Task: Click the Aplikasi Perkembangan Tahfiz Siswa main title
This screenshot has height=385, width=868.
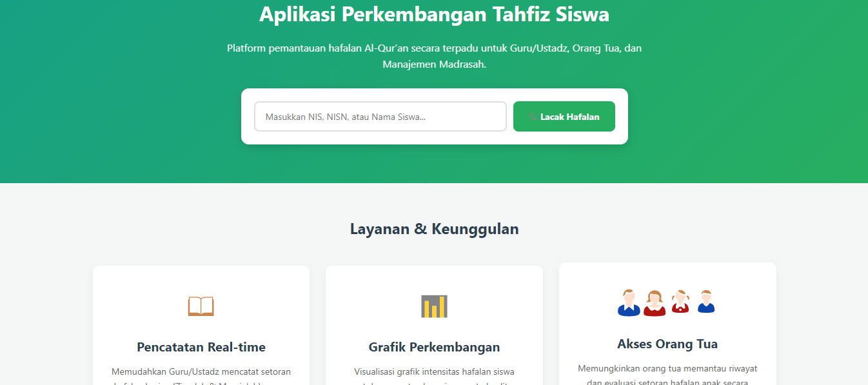Action: tap(434, 14)
